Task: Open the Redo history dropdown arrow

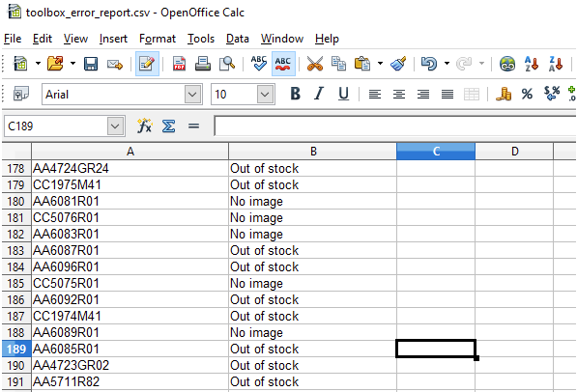Action: click(481, 64)
